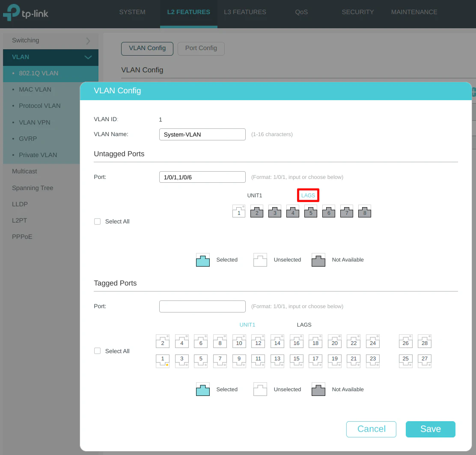The width and height of the screenshot is (476, 455).
Task: Open Multicast sidebar section
Action: [24, 172]
